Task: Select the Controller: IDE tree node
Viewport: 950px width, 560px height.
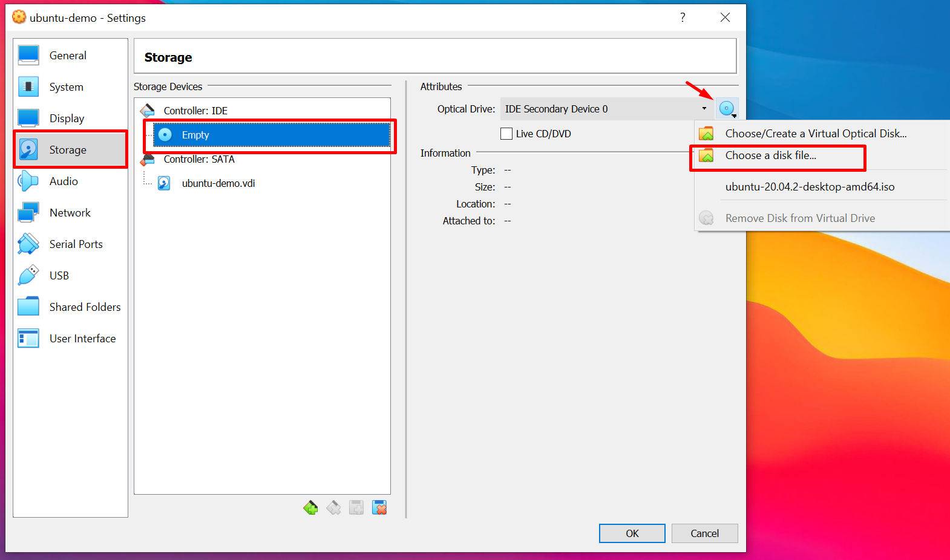Action: (x=195, y=111)
